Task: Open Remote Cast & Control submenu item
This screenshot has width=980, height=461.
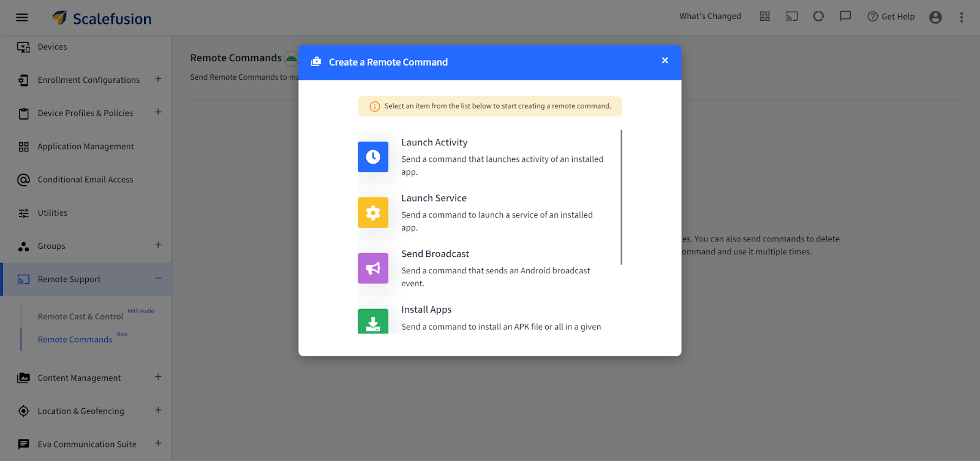Action: pos(80,316)
